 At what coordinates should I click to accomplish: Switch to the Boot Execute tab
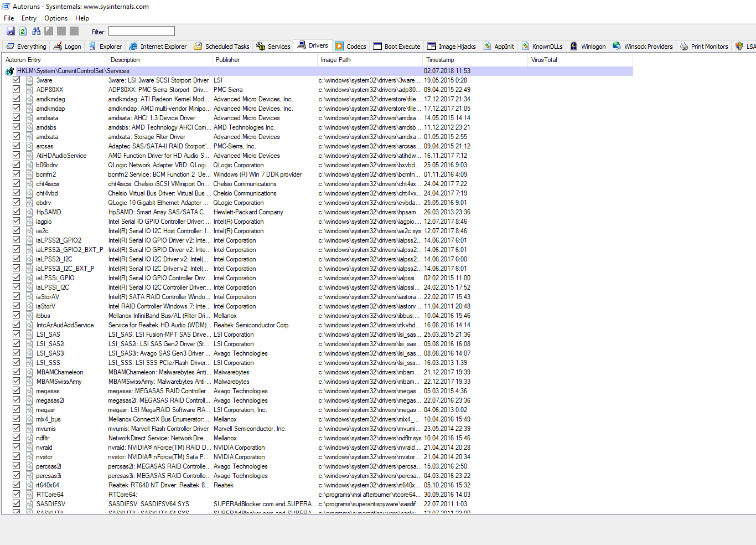397,47
